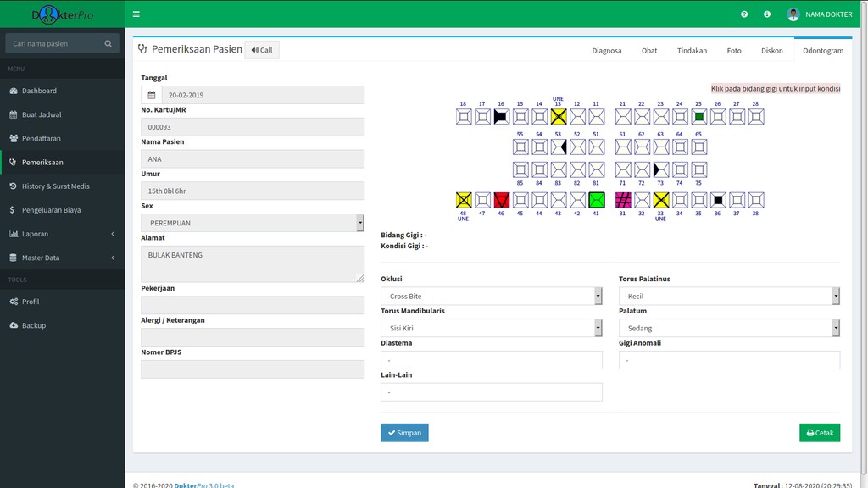Select tooth 21 in odontogram
Viewport: 868px width, 488px height.
point(623,117)
